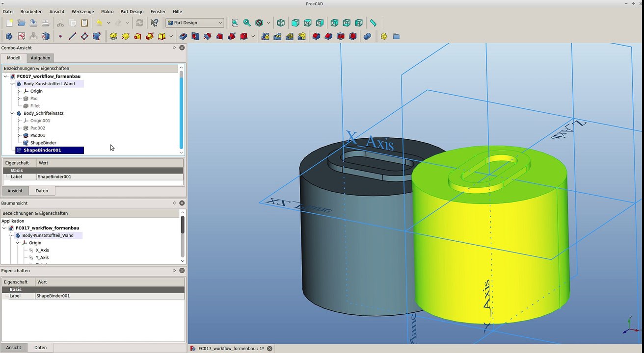644x353 pixels.
Task: Open the Part Design menu
Action: tap(132, 11)
